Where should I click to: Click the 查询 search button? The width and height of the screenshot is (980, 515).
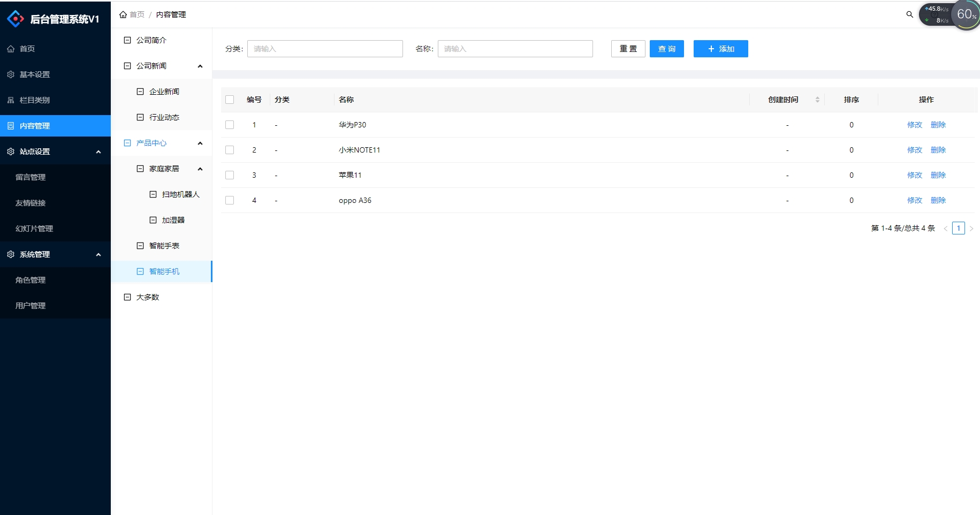coord(667,49)
